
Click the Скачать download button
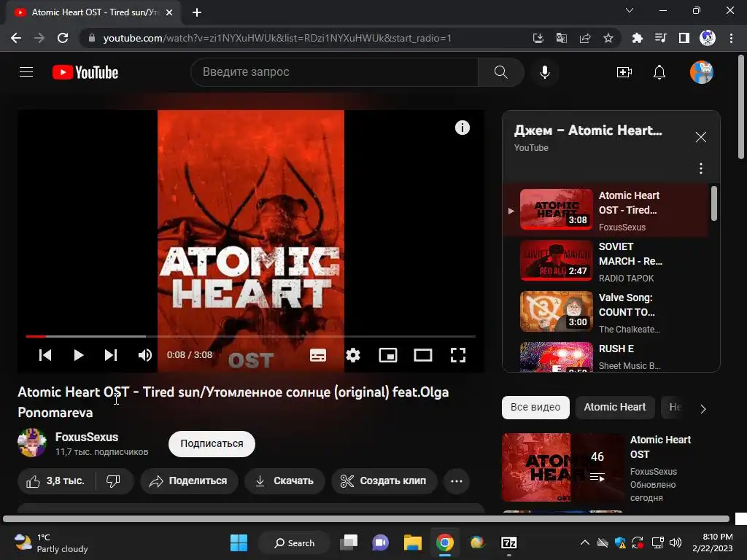tap(285, 481)
